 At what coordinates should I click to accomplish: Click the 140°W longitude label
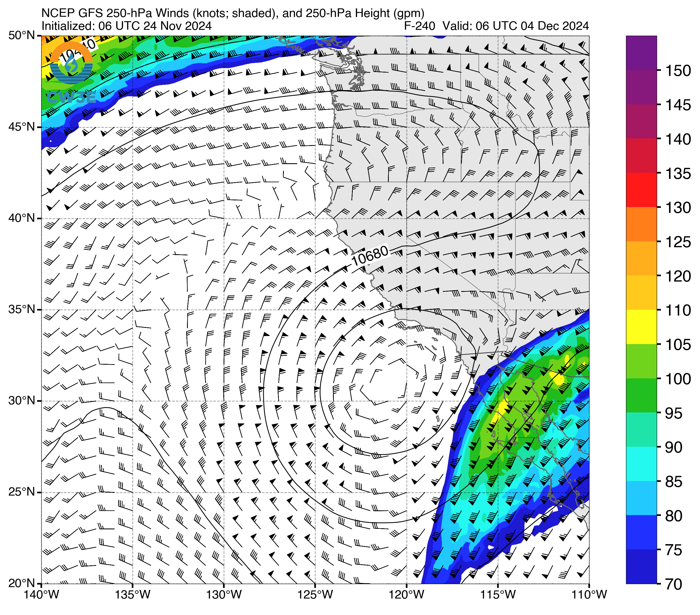click(x=41, y=595)
